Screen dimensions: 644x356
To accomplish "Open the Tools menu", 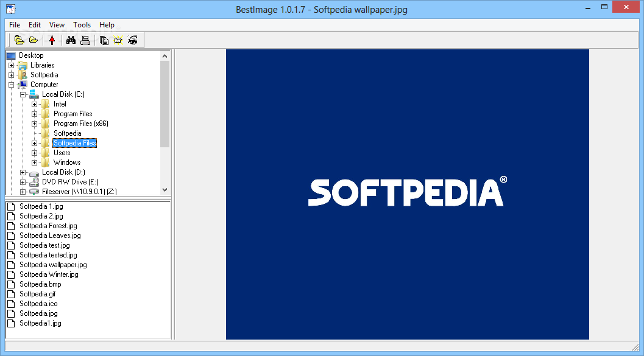I will click(x=82, y=24).
